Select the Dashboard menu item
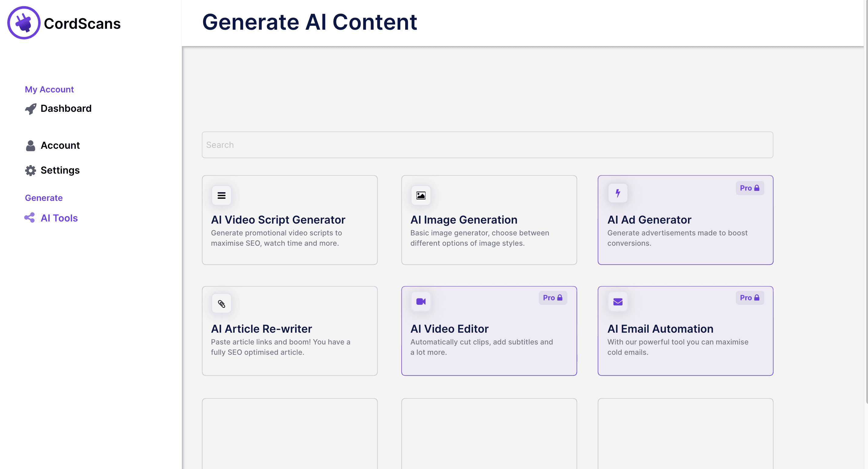Screen dimensions: 868x469 (66, 108)
